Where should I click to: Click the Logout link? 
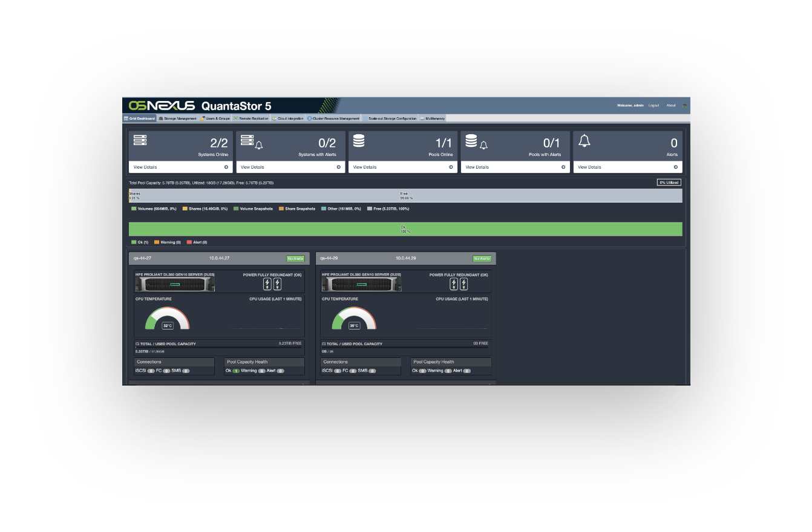653,105
